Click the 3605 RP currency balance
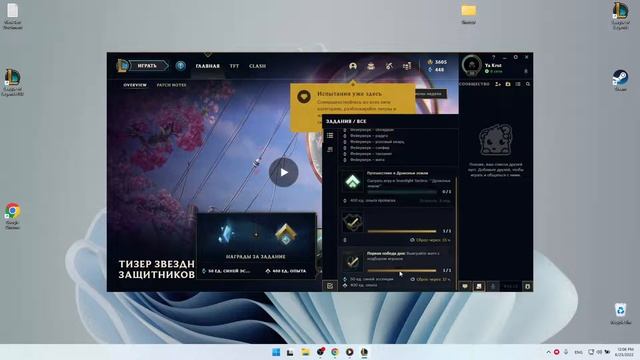 [x=437, y=62]
